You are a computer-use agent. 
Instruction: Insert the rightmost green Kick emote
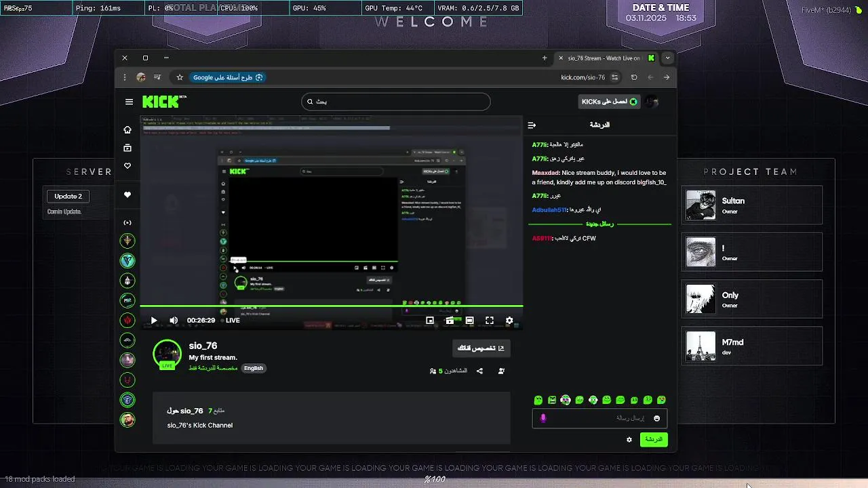click(662, 401)
